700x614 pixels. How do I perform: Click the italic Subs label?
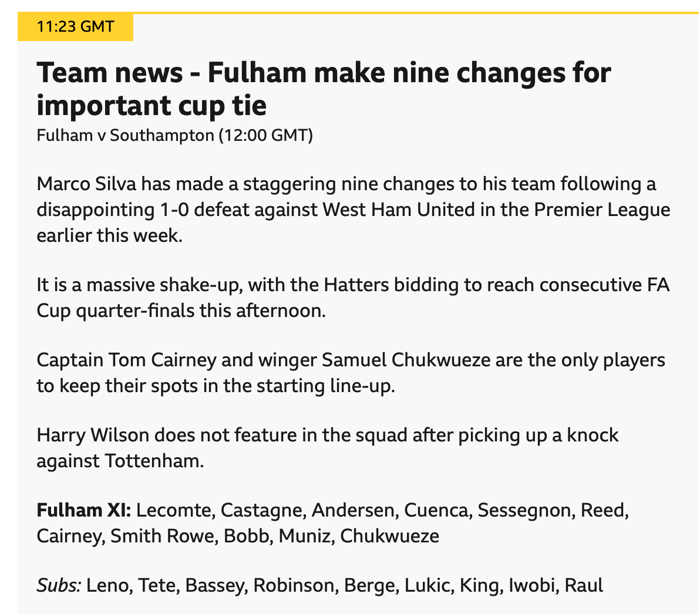coord(59,585)
